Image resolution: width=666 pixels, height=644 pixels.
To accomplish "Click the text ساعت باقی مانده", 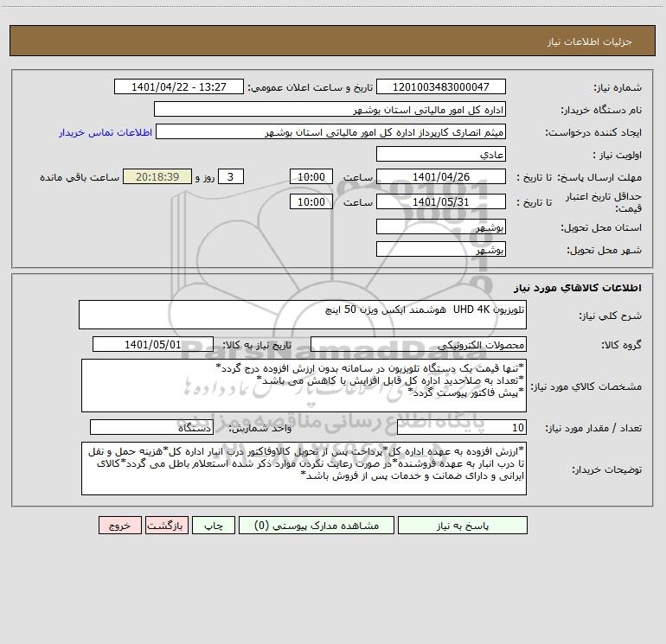I will (80, 177).
